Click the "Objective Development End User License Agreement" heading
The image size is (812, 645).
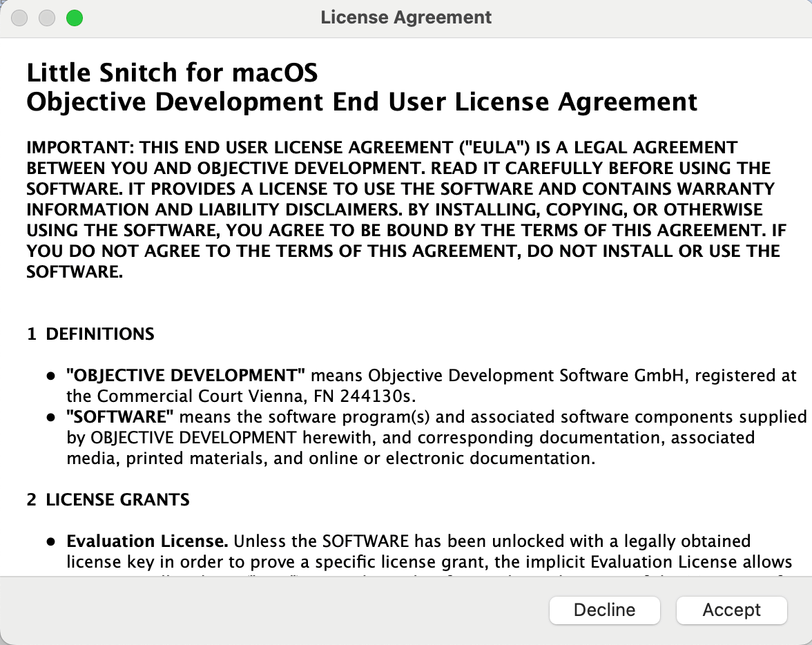coord(362,102)
